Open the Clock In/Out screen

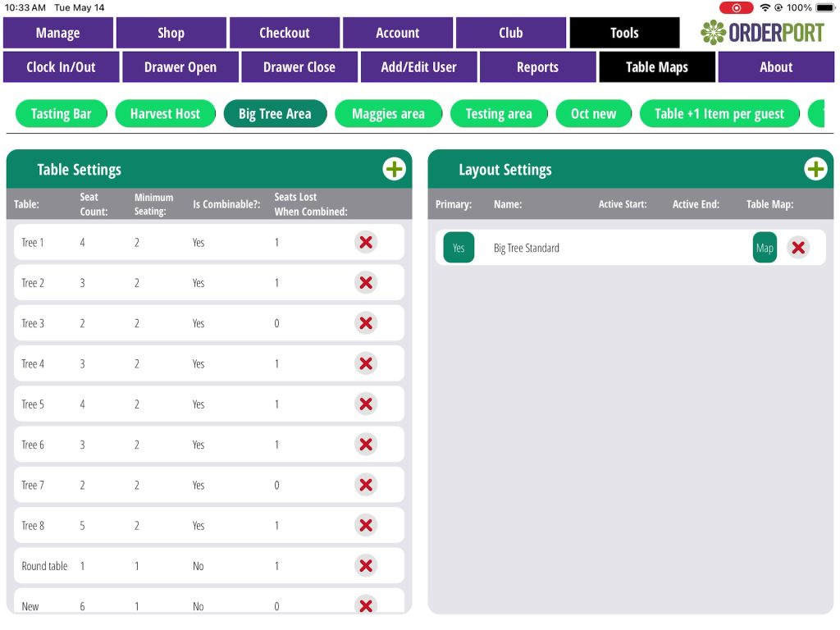62,67
